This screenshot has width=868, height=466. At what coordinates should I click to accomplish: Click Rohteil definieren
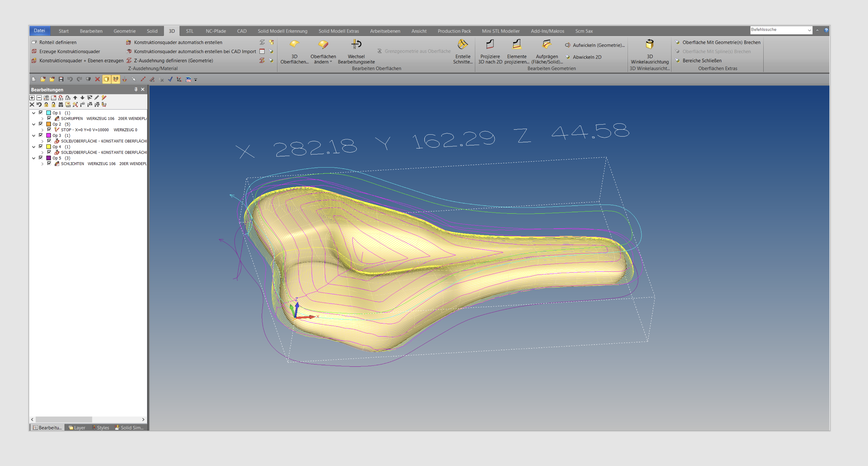pyautogui.click(x=58, y=42)
